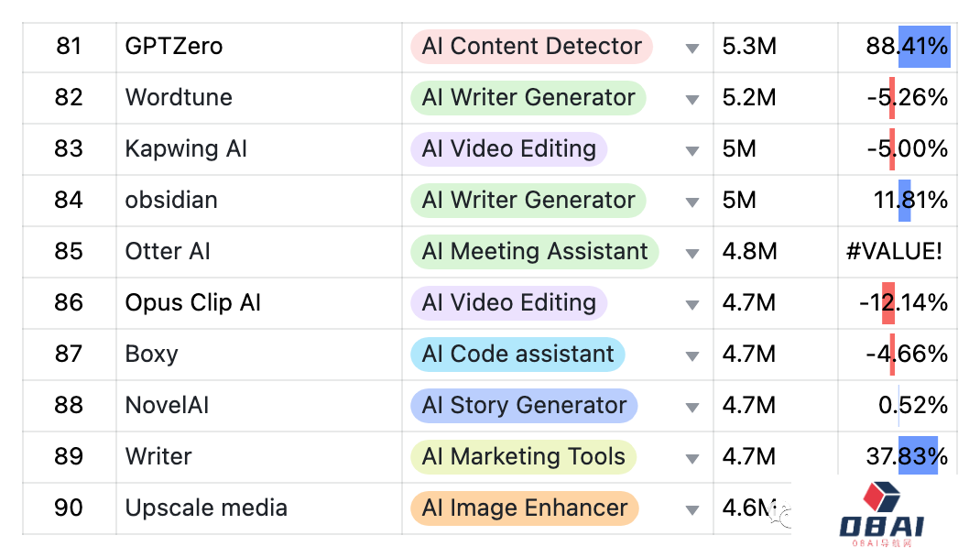This screenshot has width=980, height=557.
Task: Select the AI Code assistant chip
Action: pyautogui.click(x=517, y=354)
